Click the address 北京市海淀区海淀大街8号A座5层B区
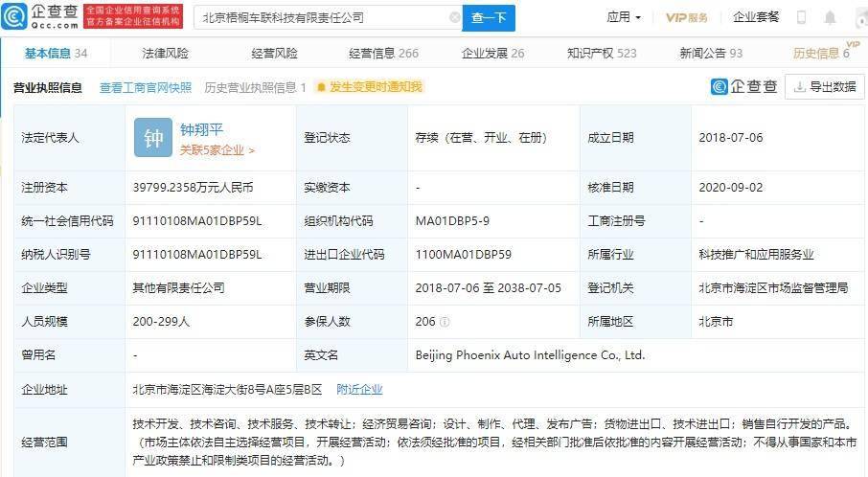The height and width of the screenshot is (477, 868). (227, 390)
